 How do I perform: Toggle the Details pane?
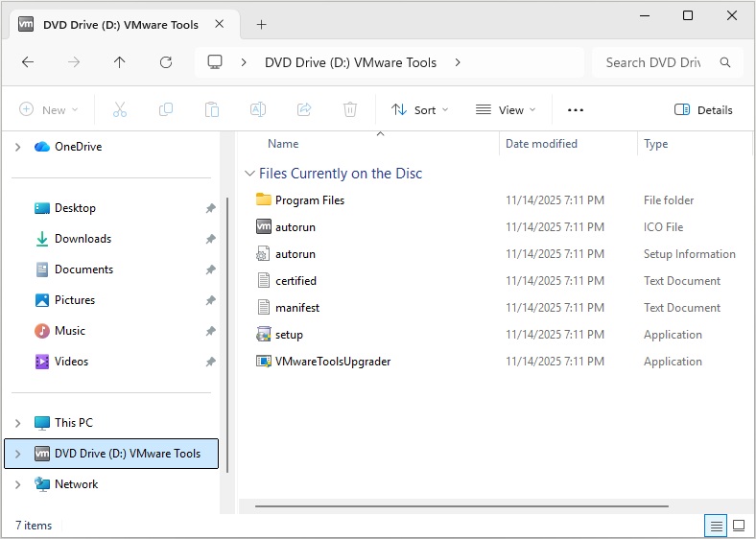[703, 110]
